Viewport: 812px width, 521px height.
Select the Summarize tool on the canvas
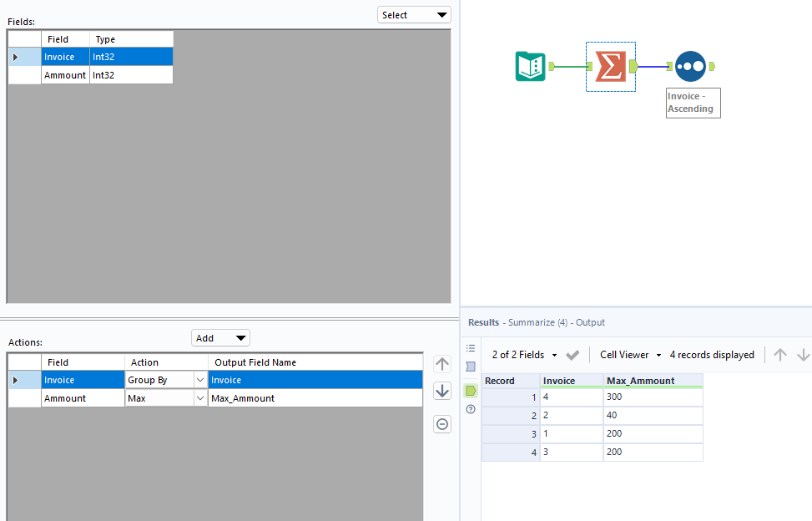tap(610, 64)
